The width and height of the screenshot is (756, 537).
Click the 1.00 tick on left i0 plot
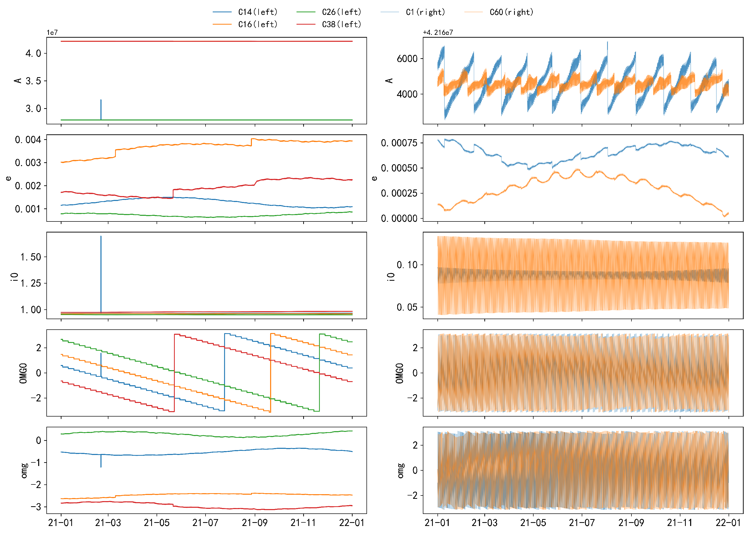tap(31, 310)
